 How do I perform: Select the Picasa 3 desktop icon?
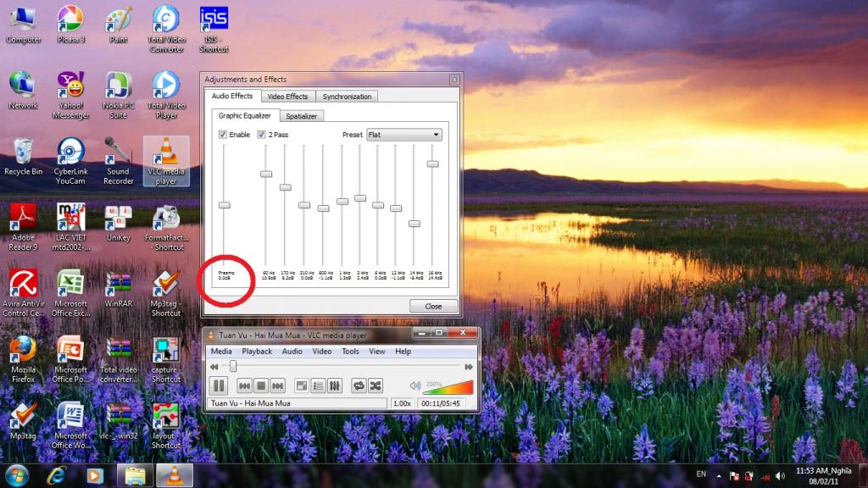[x=71, y=25]
